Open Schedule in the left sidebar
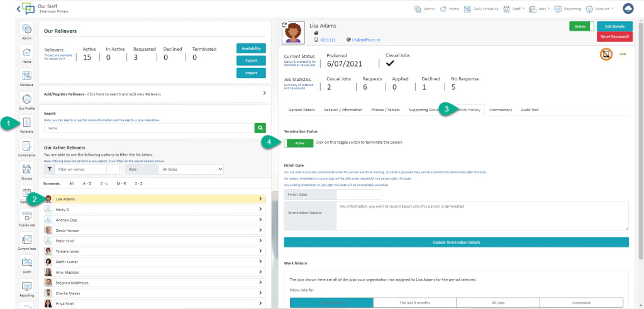644x309 pixels. pos(26,77)
